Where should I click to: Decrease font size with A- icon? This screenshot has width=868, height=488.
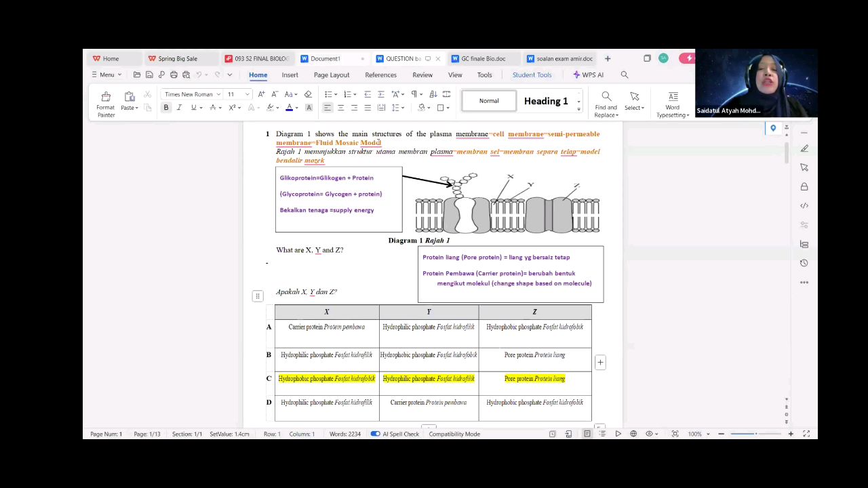coord(275,94)
